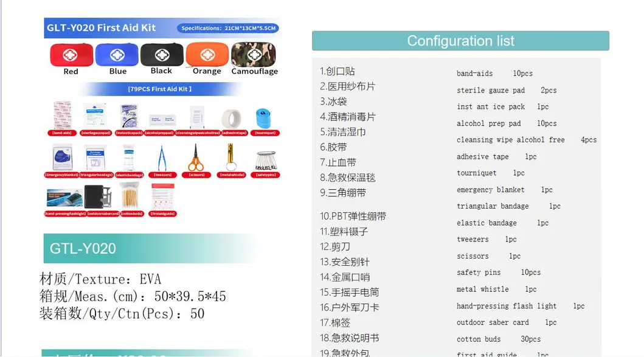The image size is (644, 357).
Task: Choose the Red kit color variant
Action: click(71, 57)
